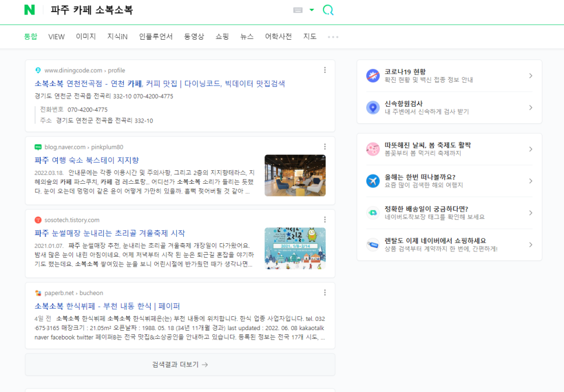Open 정확한 배송일이 궁금하다면? link
564x392 pixels.
[426, 209]
